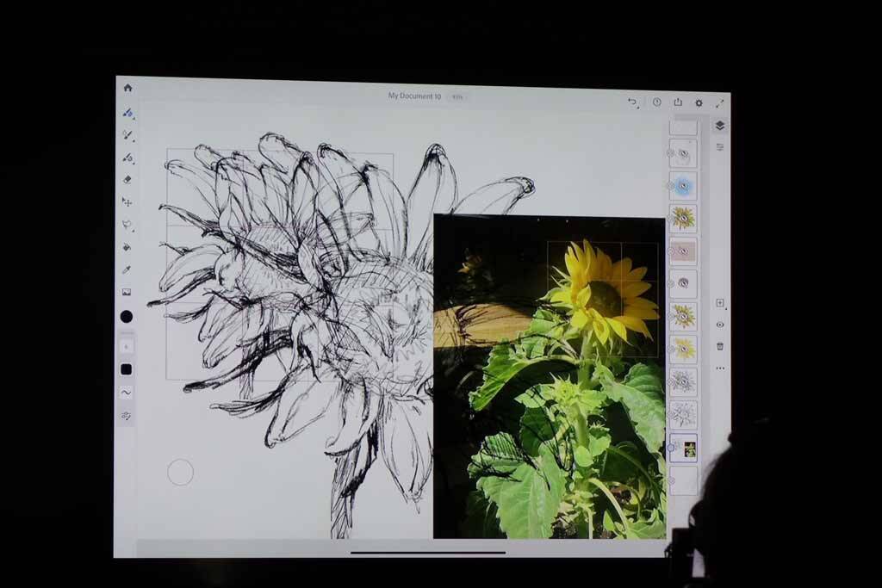Pick the Eyedropper tool
Screen dimensions: 882x588
coord(127,269)
